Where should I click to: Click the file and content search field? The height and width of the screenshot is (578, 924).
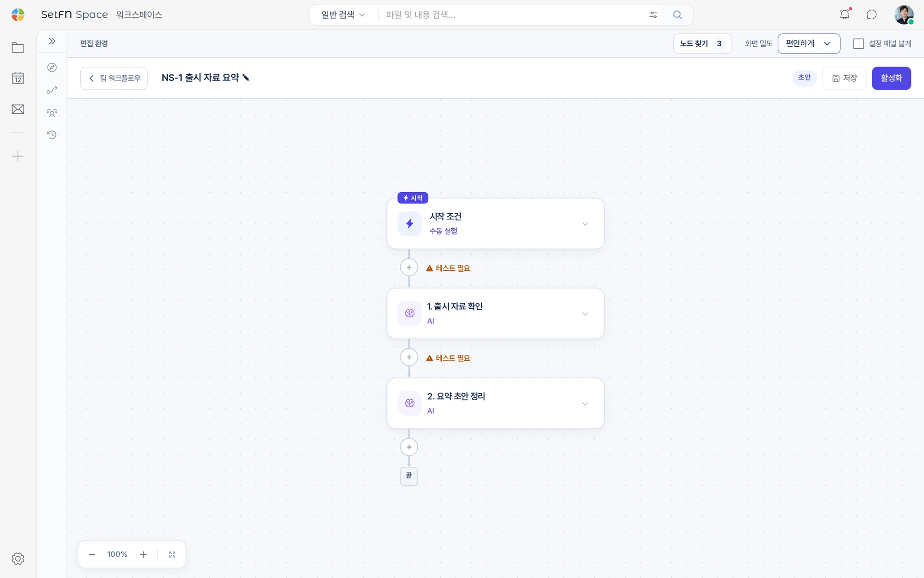tap(513, 15)
